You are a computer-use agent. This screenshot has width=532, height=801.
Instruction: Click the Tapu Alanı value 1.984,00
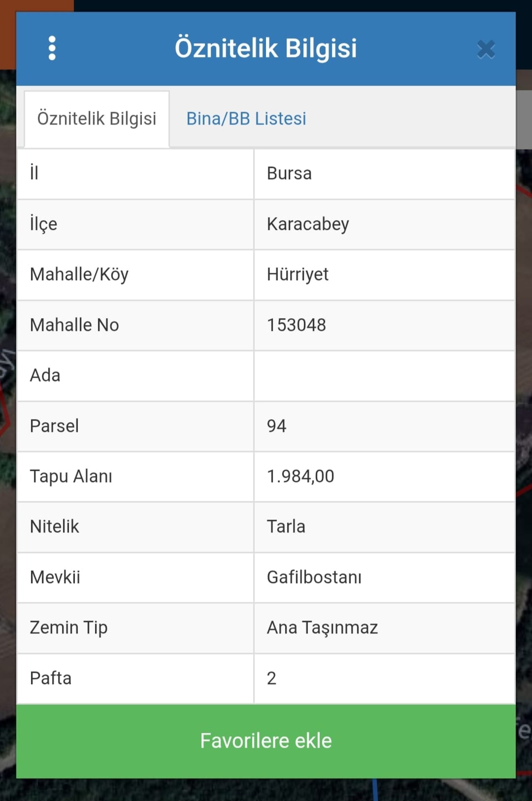(x=300, y=476)
